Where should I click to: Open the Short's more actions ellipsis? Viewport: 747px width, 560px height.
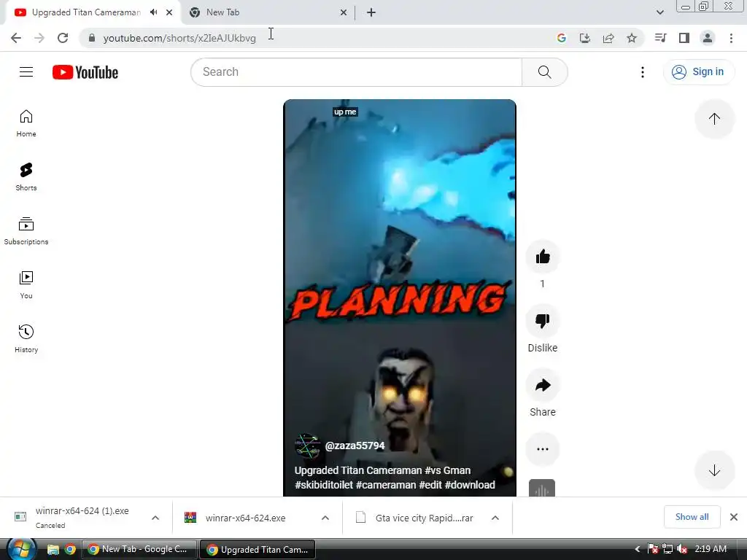[543, 449]
